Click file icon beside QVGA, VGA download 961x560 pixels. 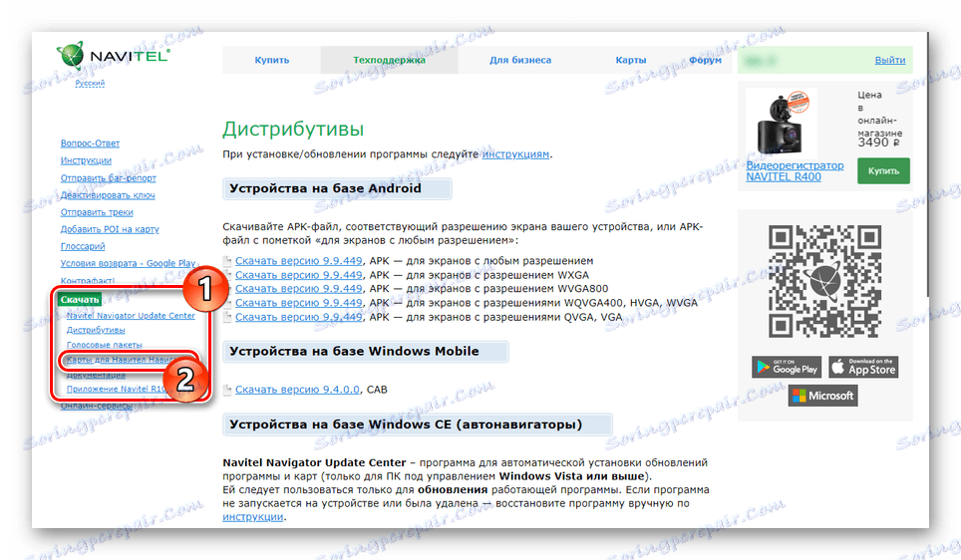[x=226, y=318]
